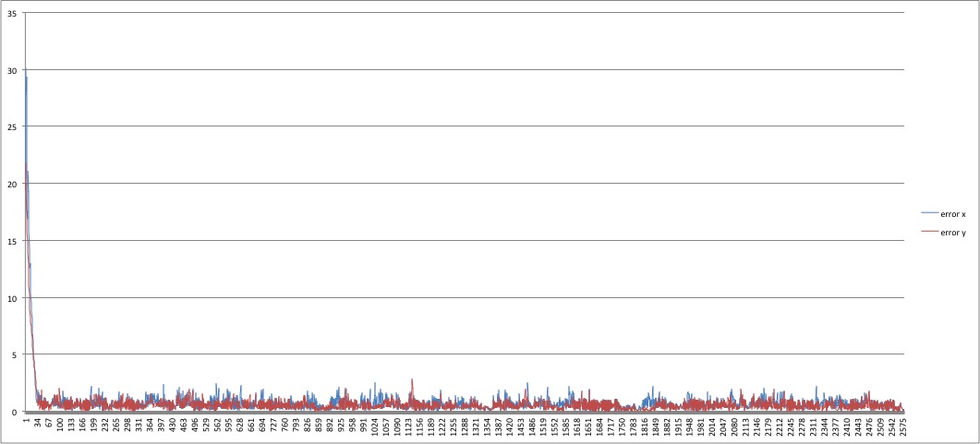The image size is (980, 444).
Task: Click the x-axis label 727
Action: (x=273, y=424)
